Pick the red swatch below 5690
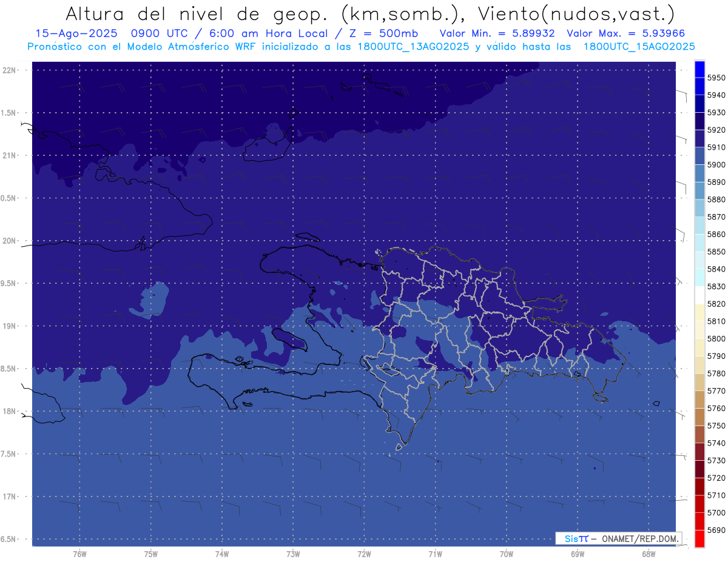The width and height of the screenshot is (728, 562). [699, 539]
